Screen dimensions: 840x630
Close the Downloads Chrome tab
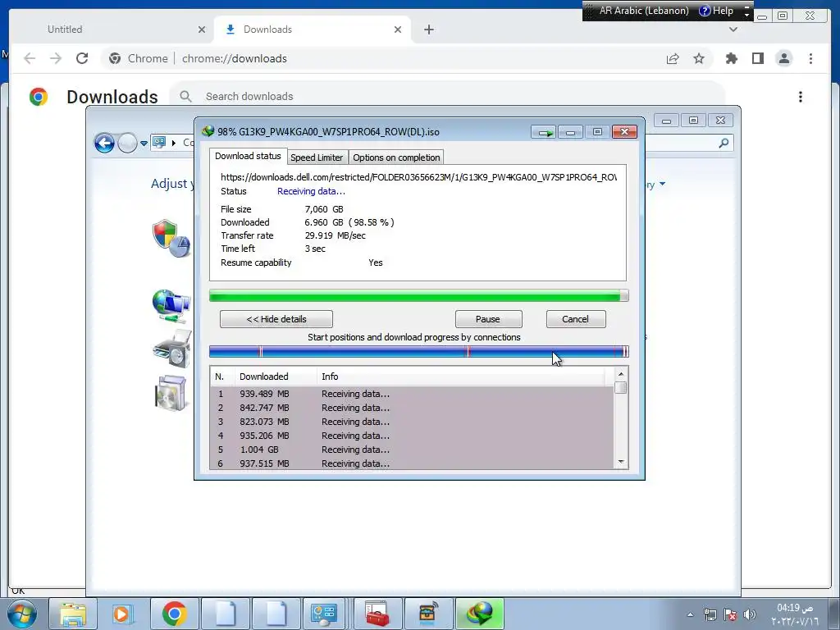pyautogui.click(x=398, y=30)
